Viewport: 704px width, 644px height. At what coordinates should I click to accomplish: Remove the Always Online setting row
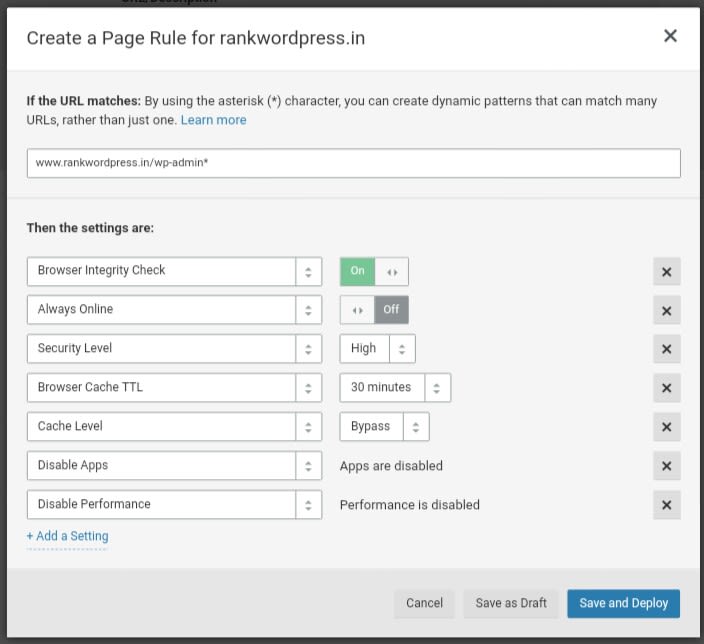tap(667, 310)
